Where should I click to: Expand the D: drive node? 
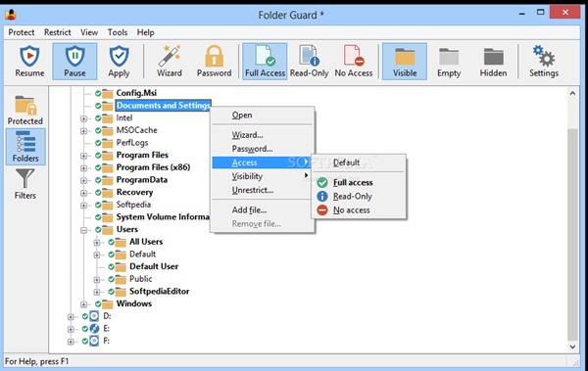coord(71,316)
